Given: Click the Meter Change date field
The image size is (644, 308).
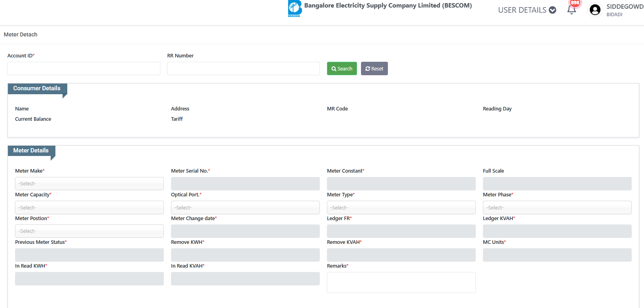Looking at the screenshot, I should [245, 231].
